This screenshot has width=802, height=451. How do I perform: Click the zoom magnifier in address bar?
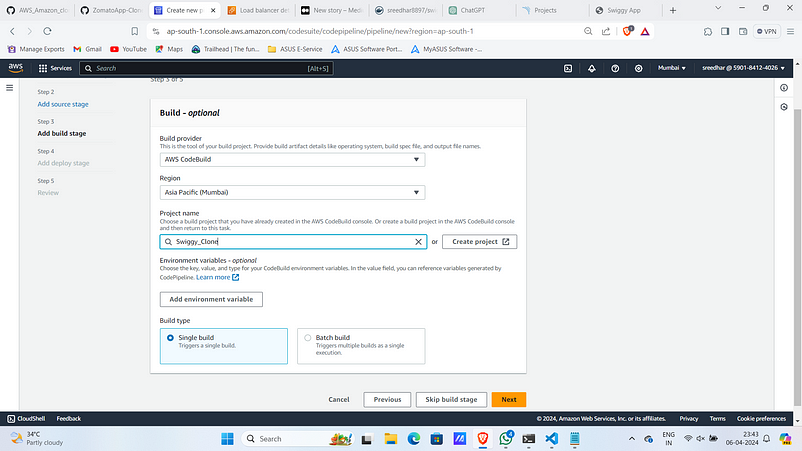pos(588,31)
